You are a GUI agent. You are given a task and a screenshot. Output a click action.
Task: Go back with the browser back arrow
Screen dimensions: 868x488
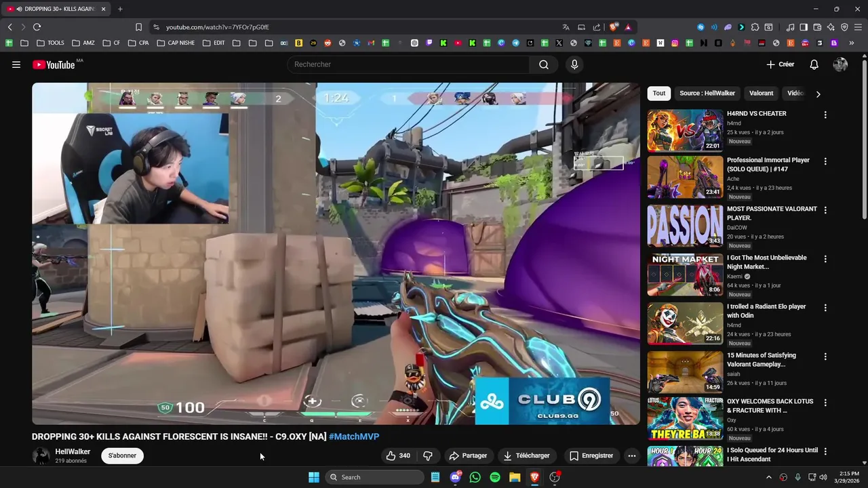pyautogui.click(x=9, y=27)
